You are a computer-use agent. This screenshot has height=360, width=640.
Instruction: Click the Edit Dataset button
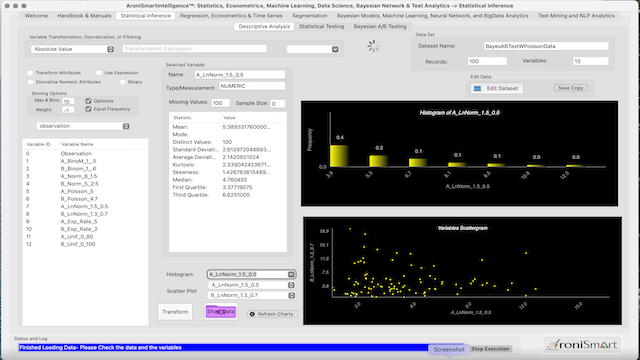[497, 88]
